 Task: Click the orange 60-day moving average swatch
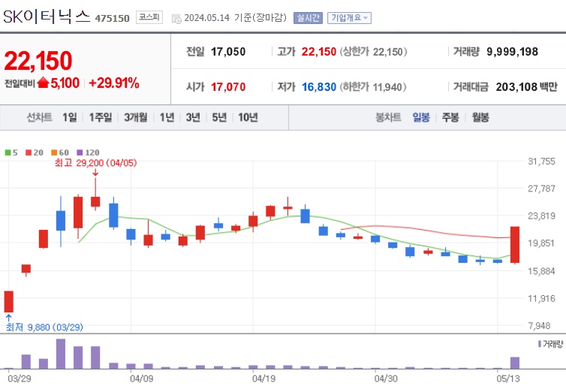coord(54,152)
